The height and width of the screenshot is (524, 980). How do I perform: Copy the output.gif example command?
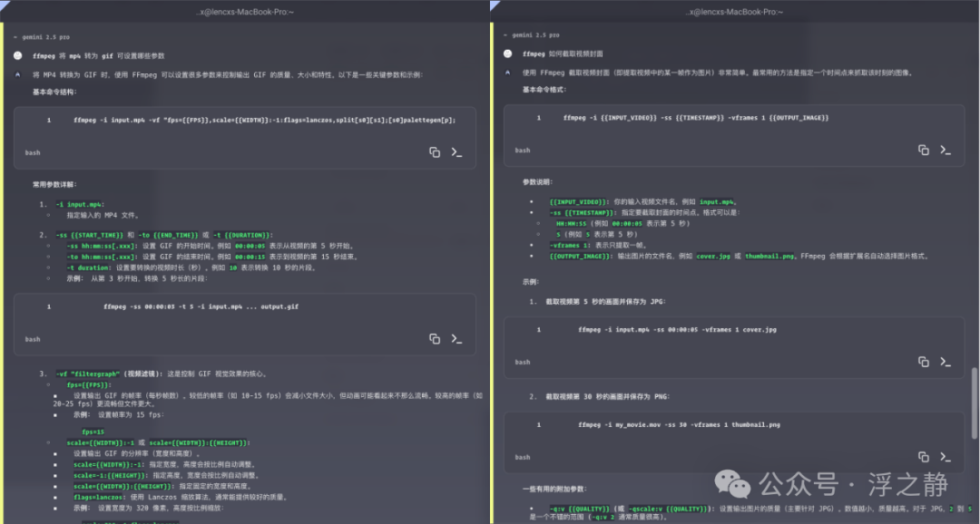(x=435, y=338)
